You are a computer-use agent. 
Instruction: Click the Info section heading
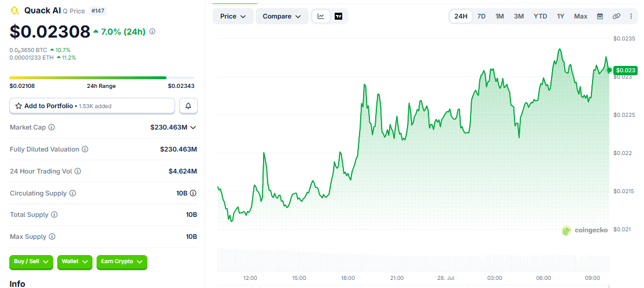point(17,283)
